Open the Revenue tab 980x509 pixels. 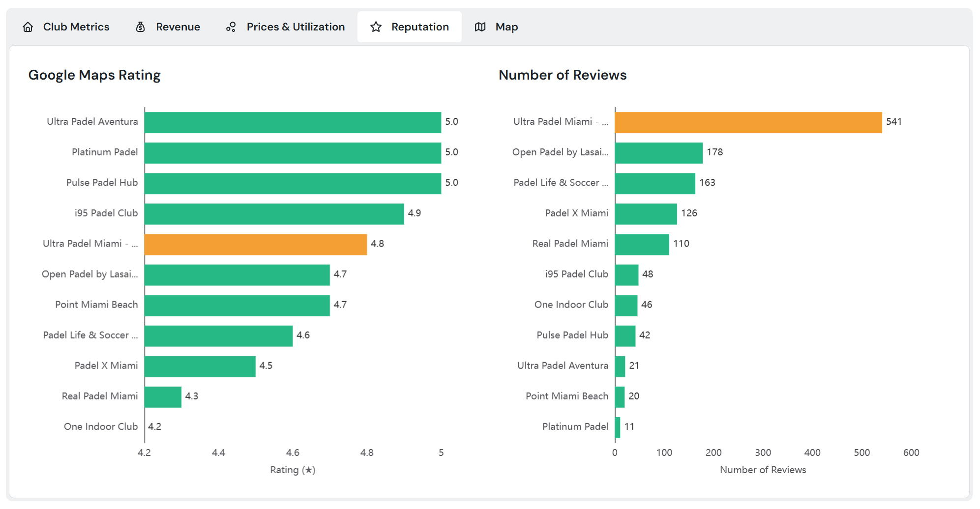[177, 27]
